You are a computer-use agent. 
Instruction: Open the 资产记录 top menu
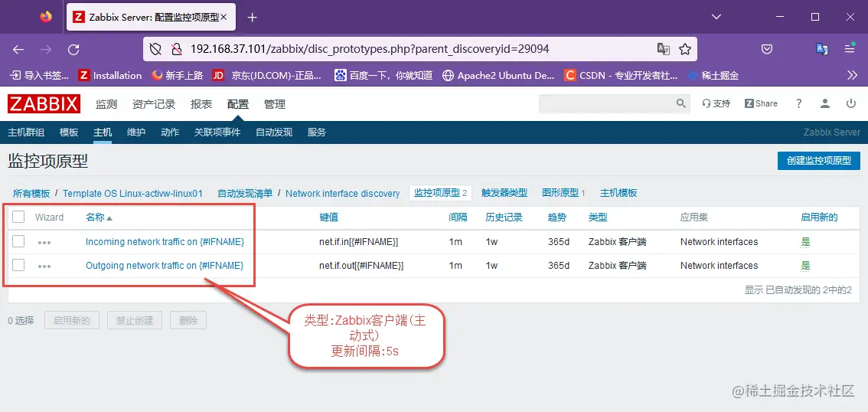(x=154, y=104)
